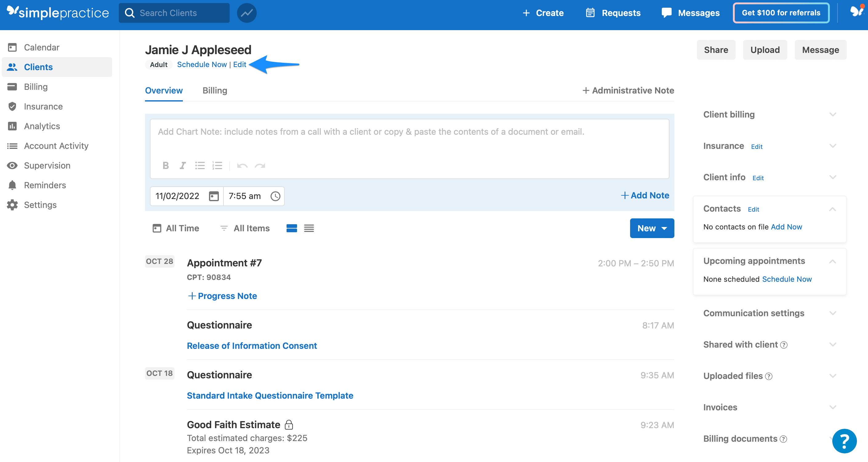Click the clock icon to set note time
868x462 pixels.
275,196
